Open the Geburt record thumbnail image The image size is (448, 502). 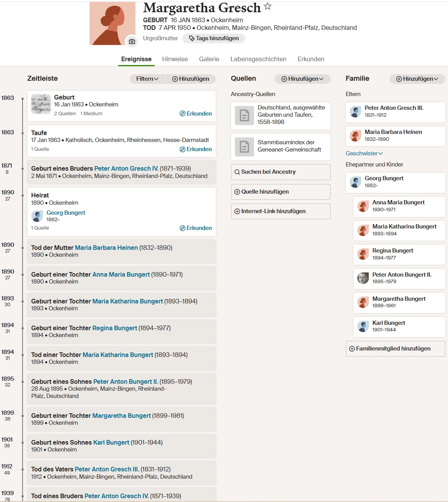point(41,104)
